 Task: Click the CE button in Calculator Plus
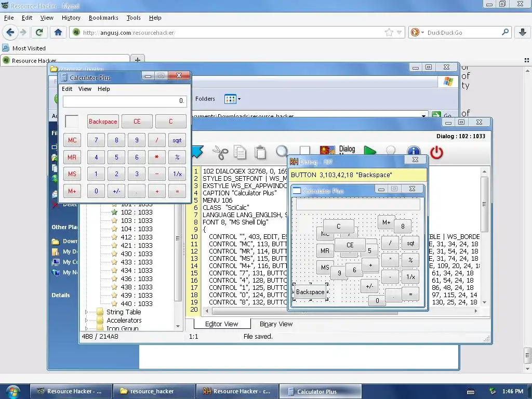click(x=137, y=122)
